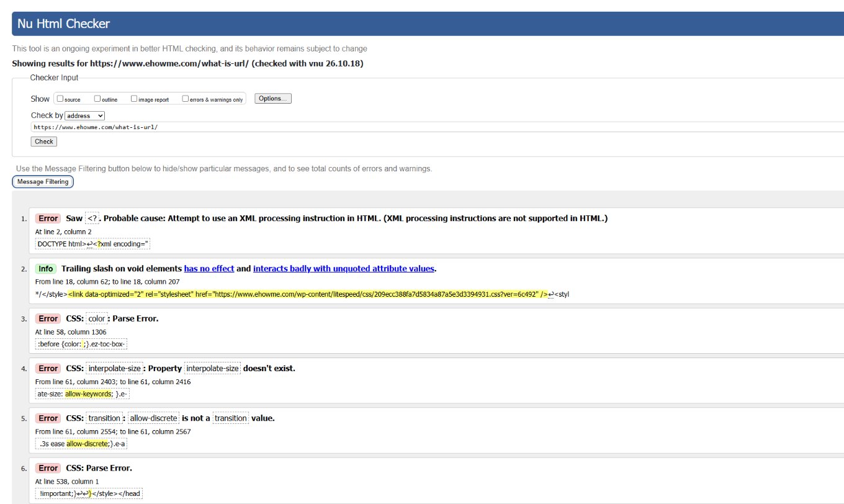Image resolution: width=844 pixels, height=504 pixels.
Task: Click the 'Saw <?' XML processing instruction message
Action: click(337, 218)
